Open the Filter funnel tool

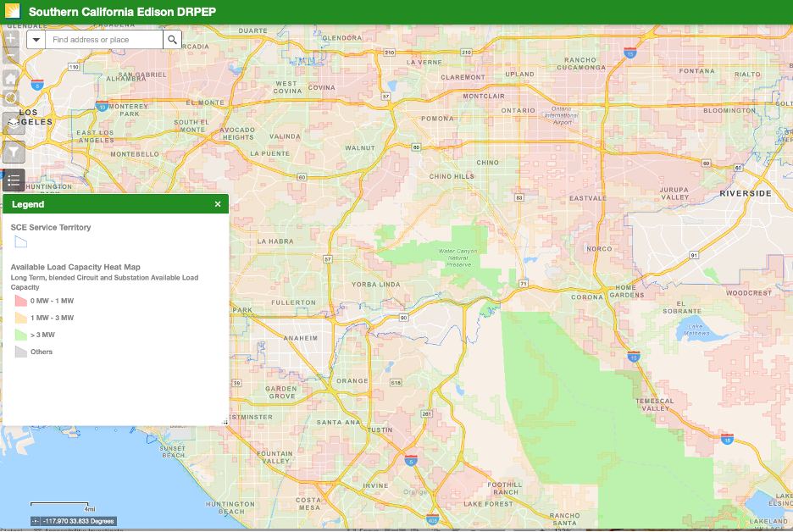[14, 152]
